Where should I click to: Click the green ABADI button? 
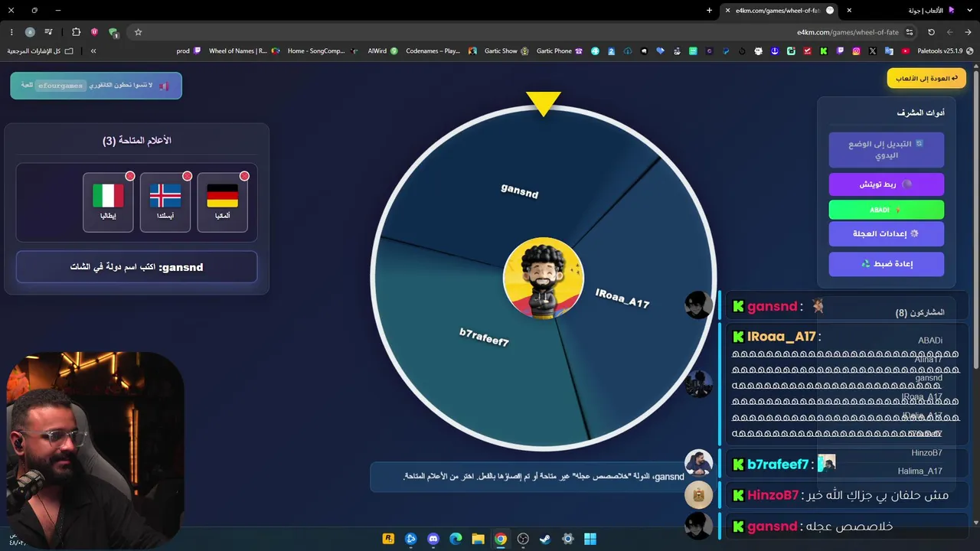coord(886,210)
